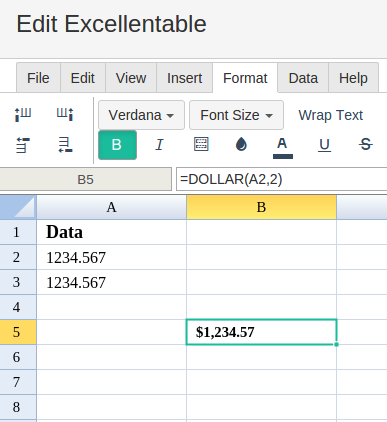This screenshot has height=422, width=387.
Task: Open the fill color droplet icon
Action: pyautogui.click(x=241, y=145)
